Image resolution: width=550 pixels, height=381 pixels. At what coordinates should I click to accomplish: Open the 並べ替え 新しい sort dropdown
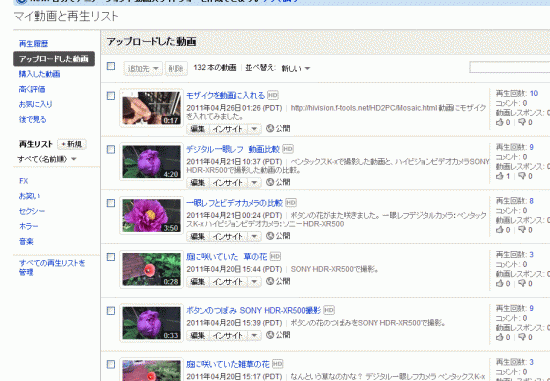point(296,68)
